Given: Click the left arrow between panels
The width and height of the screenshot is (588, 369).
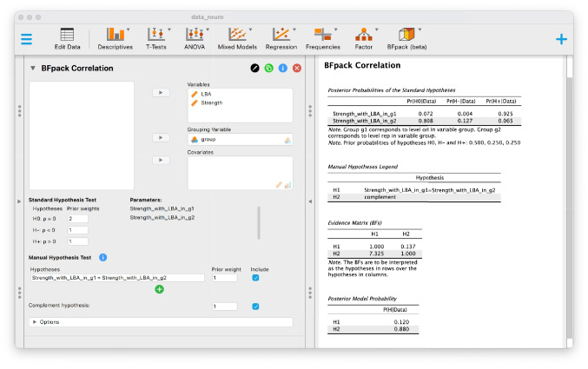Looking at the screenshot, I should click(310, 201).
